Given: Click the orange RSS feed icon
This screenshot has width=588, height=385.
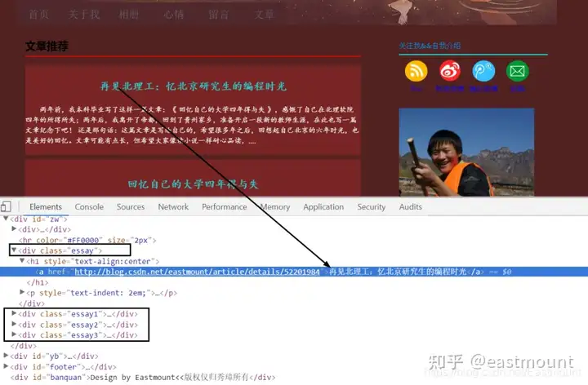Looking at the screenshot, I should click(416, 71).
